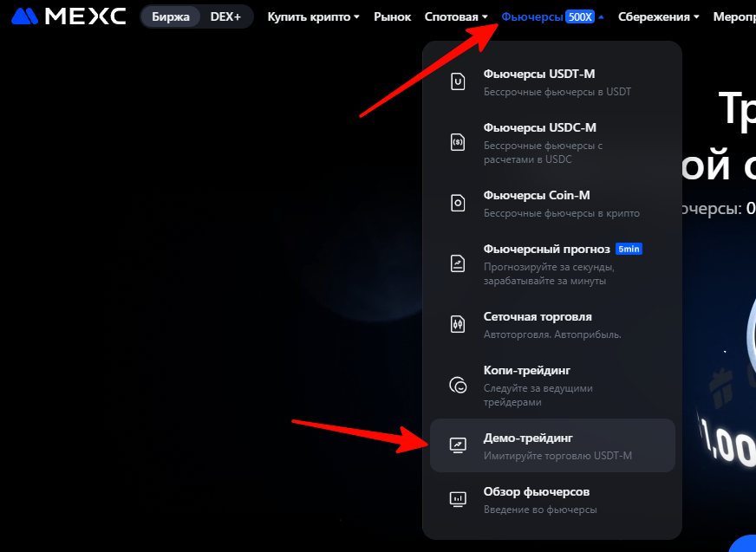Screen dimensions: 756x552
Task: Click the copy trading smiley icon
Action: coord(458,386)
